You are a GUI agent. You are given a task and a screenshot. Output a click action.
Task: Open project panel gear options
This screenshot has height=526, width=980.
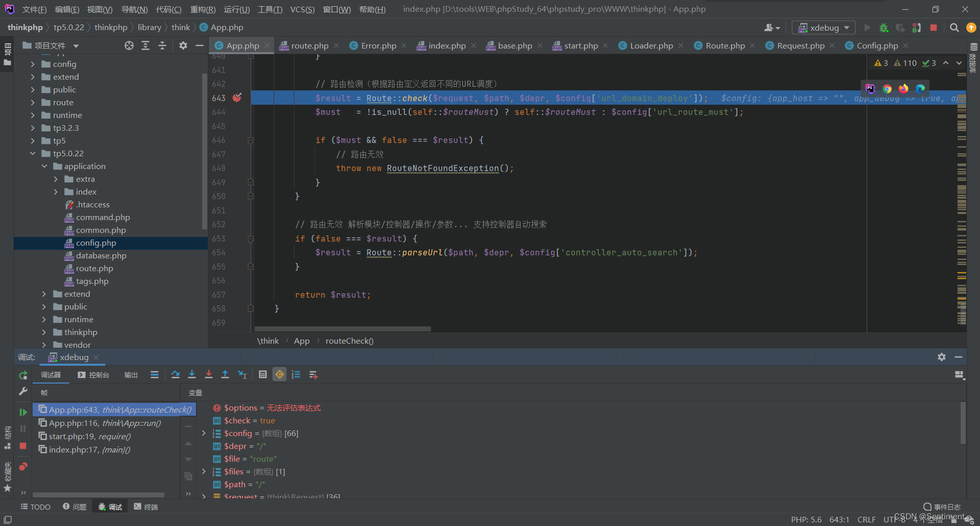point(183,45)
